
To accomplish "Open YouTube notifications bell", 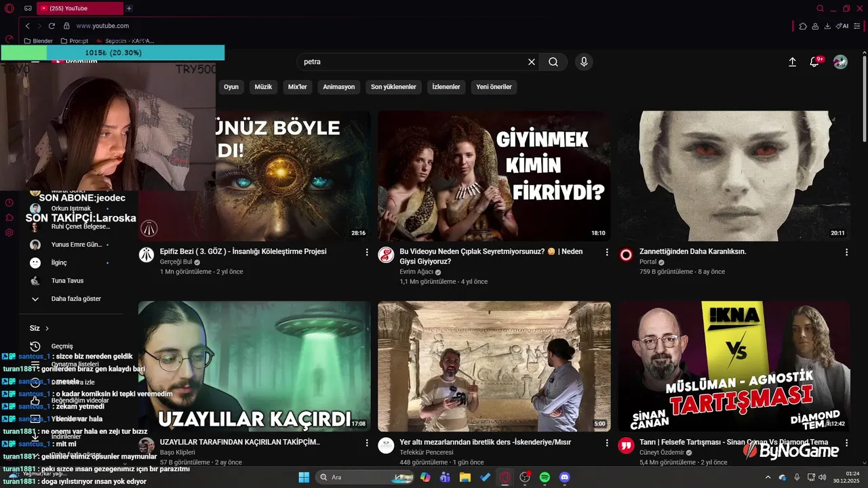I will pos(814,62).
